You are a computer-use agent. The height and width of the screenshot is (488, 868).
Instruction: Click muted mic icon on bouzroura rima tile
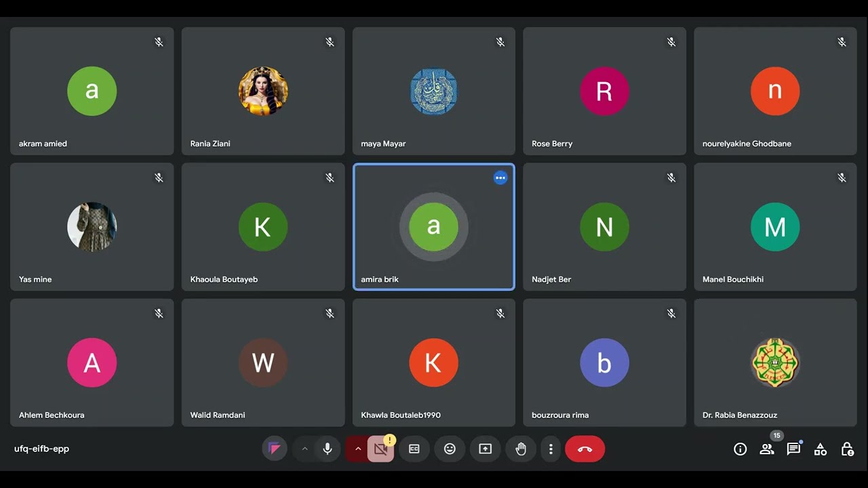click(671, 314)
